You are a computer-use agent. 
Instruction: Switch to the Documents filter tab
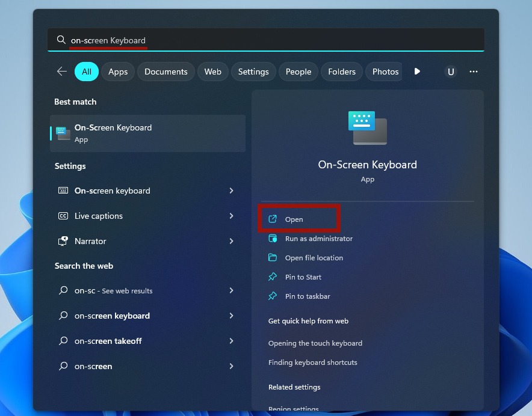click(x=165, y=71)
